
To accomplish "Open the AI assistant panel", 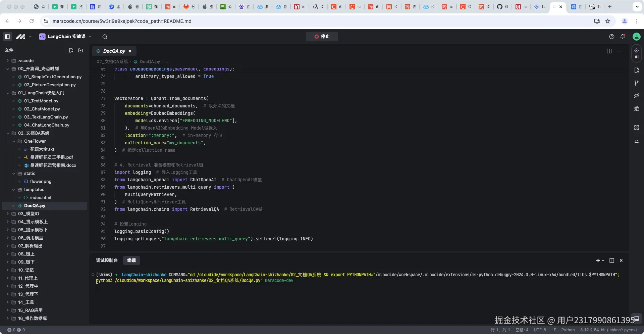I will 636,53.
